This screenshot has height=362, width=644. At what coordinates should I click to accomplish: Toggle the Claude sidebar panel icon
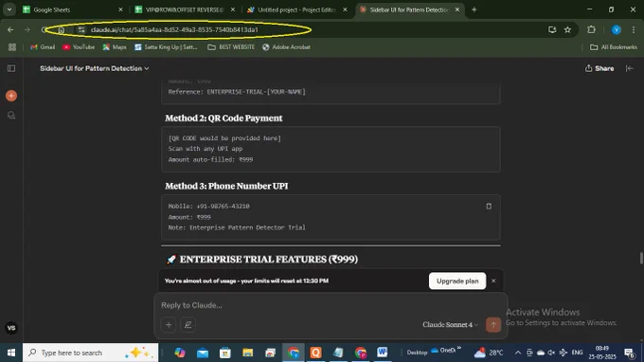(x=11, y=68)
